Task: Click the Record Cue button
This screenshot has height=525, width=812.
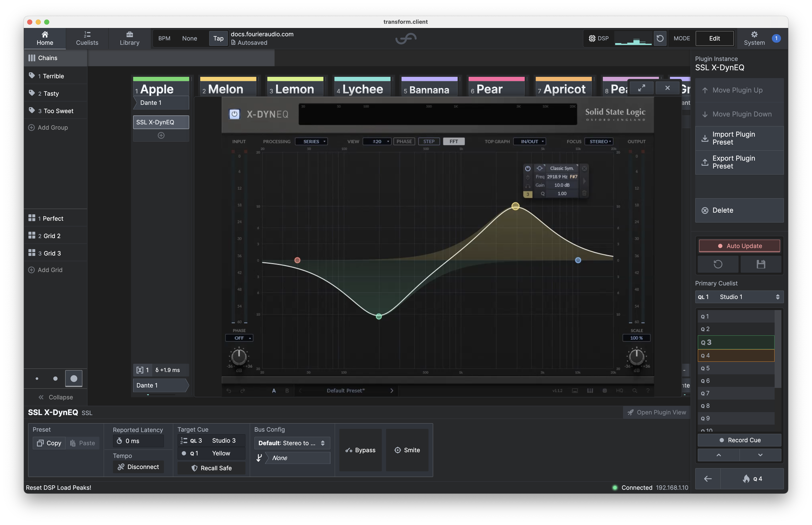Action: (x=739, y=440)
